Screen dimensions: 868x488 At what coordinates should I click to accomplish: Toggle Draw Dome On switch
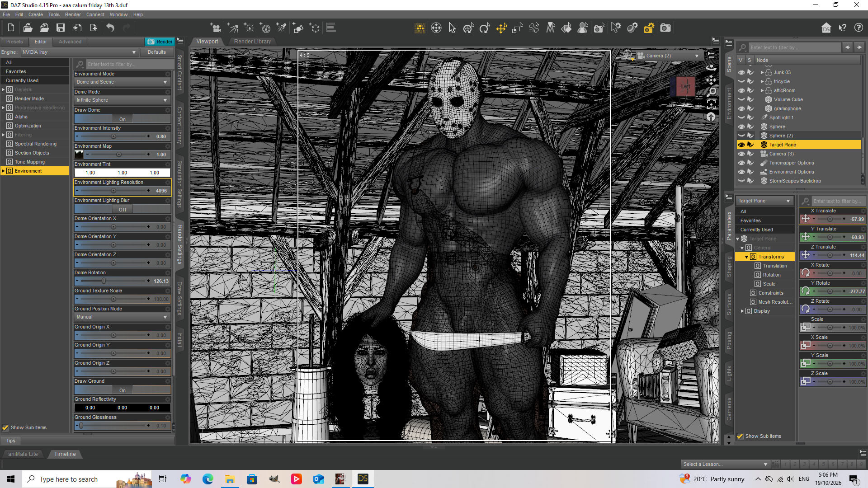click(x=122, y=119)
